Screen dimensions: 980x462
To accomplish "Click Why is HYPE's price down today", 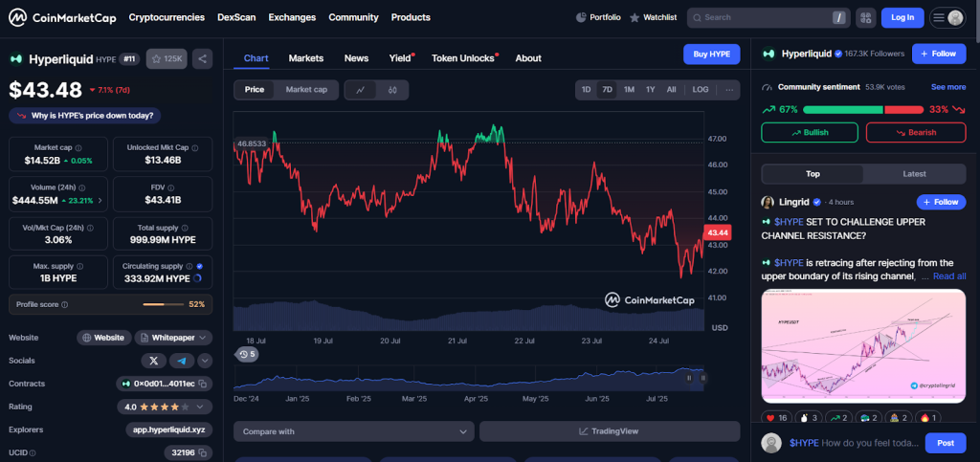I will point(85,116).
